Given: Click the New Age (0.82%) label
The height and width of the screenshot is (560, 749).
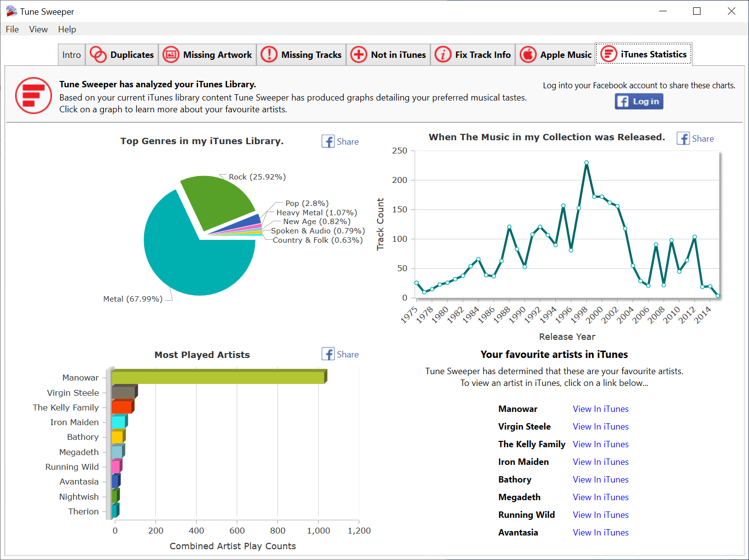Looking at the screenshot, I should (x=317, y=222).
